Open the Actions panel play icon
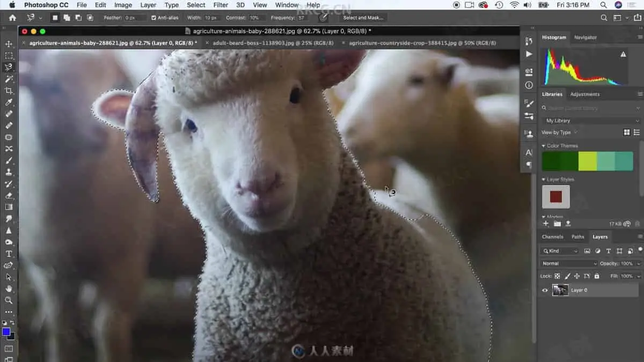The image size is (644, 362). coord(529,54)
